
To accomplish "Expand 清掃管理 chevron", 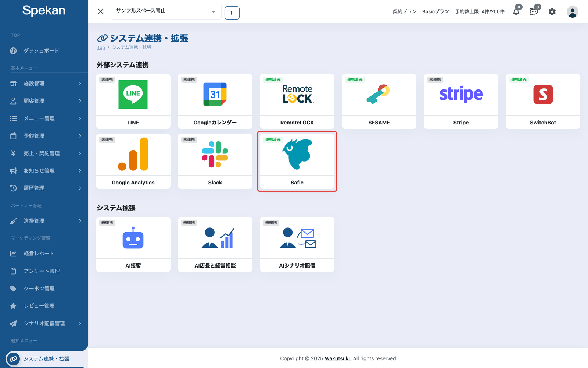I will coord(80,221).
